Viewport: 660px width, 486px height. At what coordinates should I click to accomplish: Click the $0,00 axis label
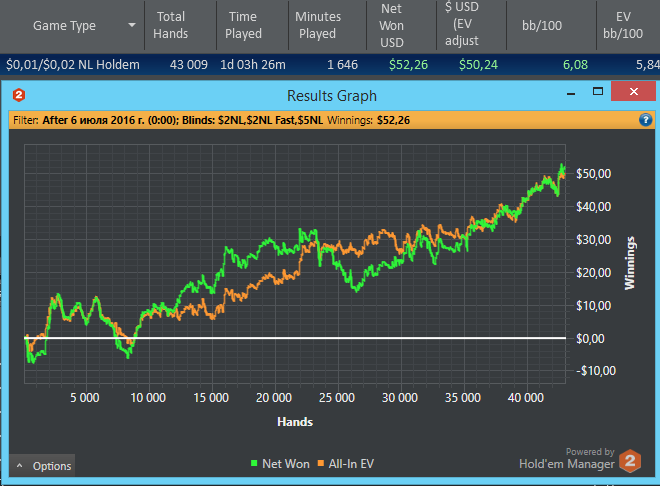pyautogui.click(x=590, y=338)
